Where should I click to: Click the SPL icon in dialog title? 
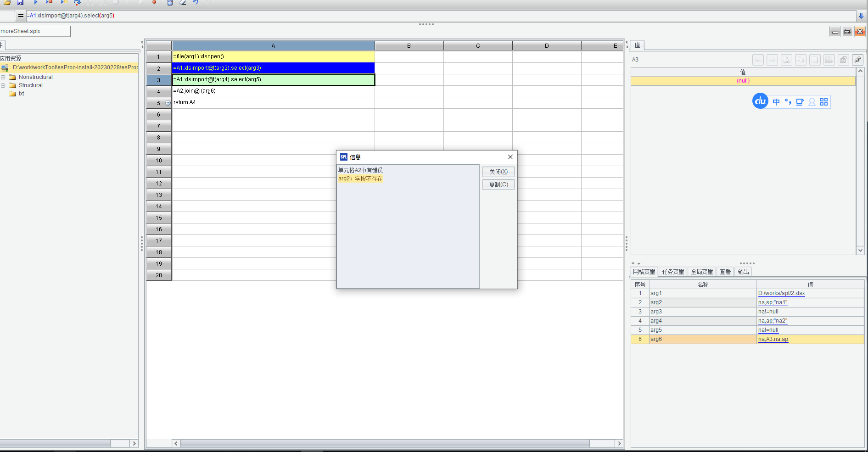(344, 157)
